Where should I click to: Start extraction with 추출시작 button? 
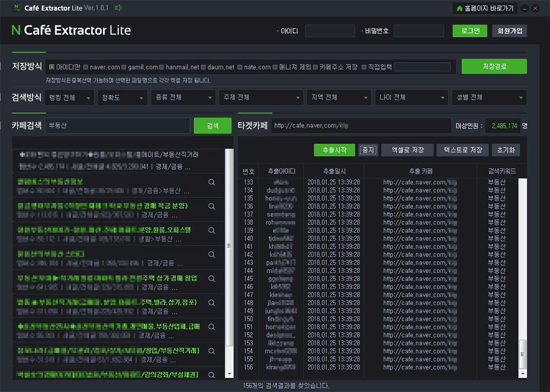coord(334,150)
